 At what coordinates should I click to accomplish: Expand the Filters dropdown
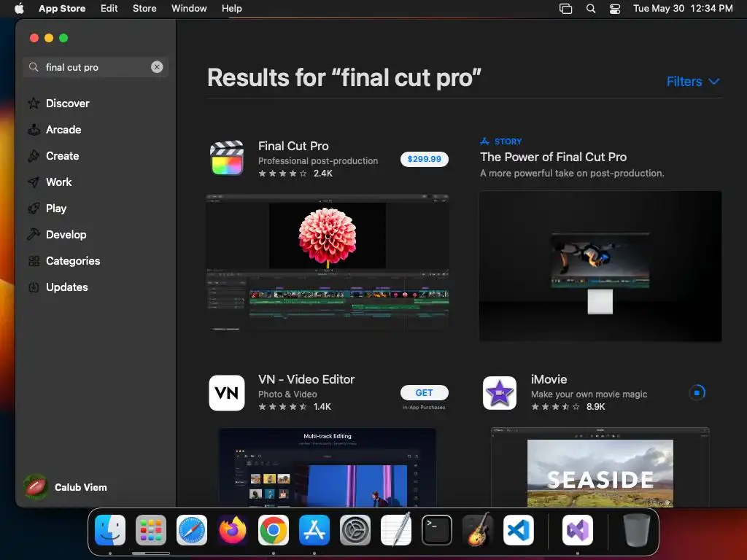(693, 82)
